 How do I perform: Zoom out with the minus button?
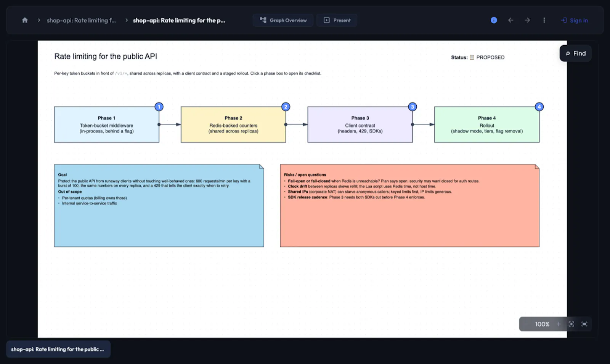pos(526,324)
